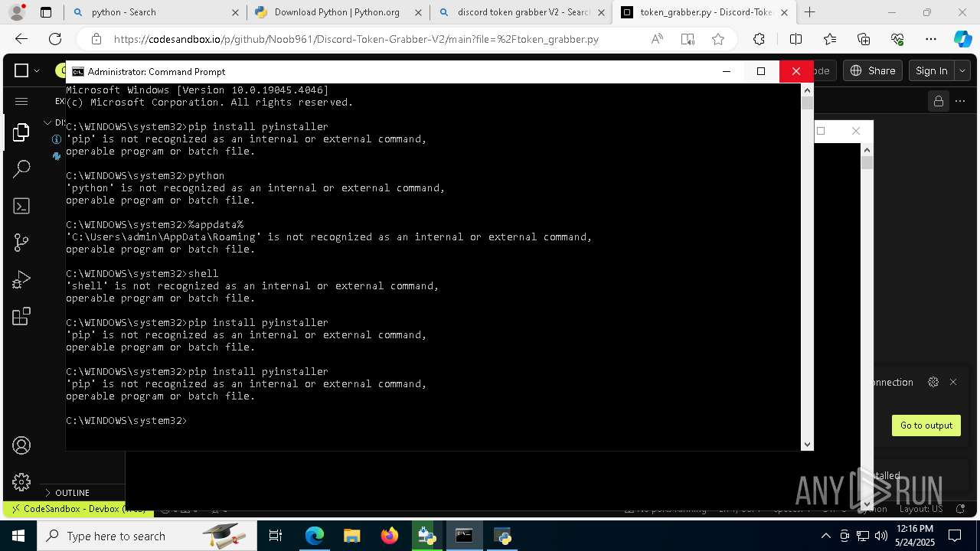Screen dimensions: 980x551
Task: Open the hamburger menu in CodeSandbox
Action: click(x=21, y=101)
